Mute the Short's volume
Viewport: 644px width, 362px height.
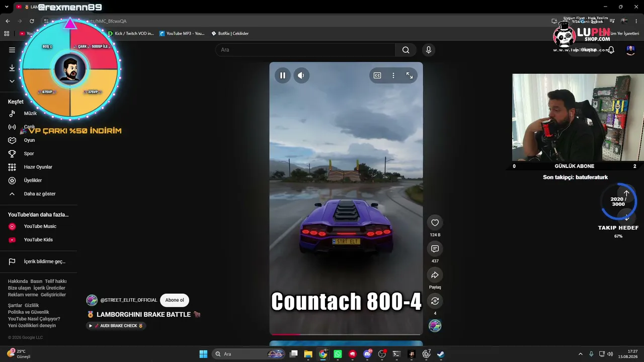click(301, 75)
